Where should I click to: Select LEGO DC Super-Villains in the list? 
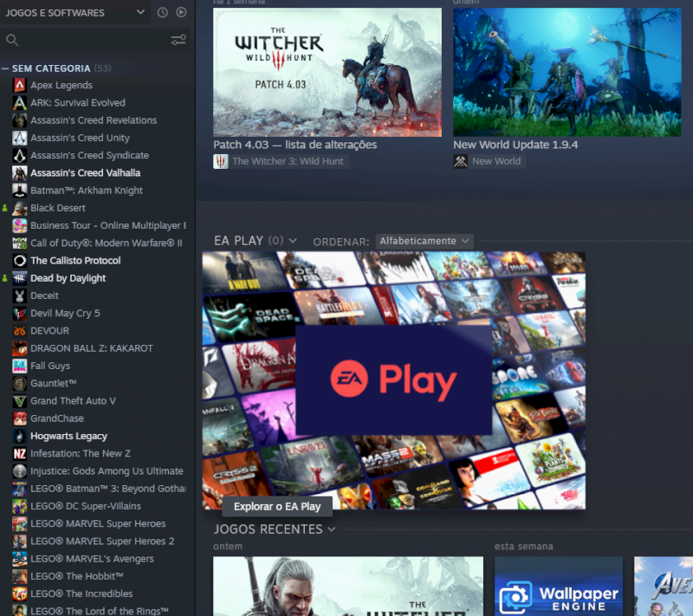coord(85,506)
